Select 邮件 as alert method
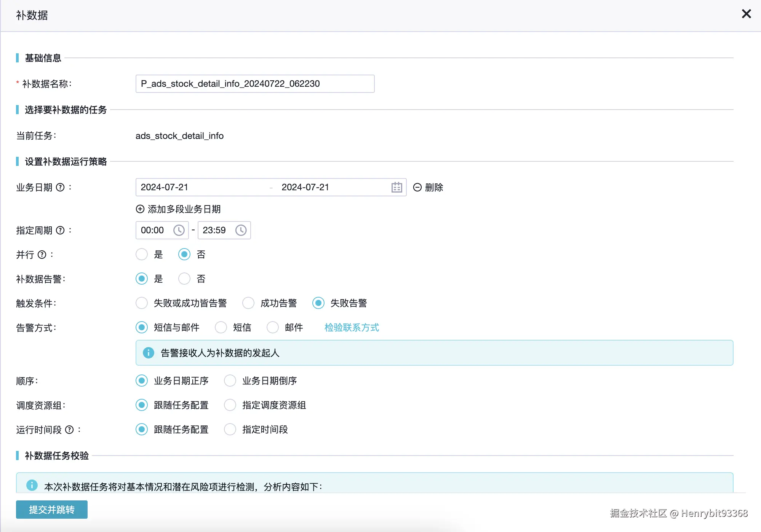Screen dimensions: 761x532 pyautogui.click(x=273, y=327)
